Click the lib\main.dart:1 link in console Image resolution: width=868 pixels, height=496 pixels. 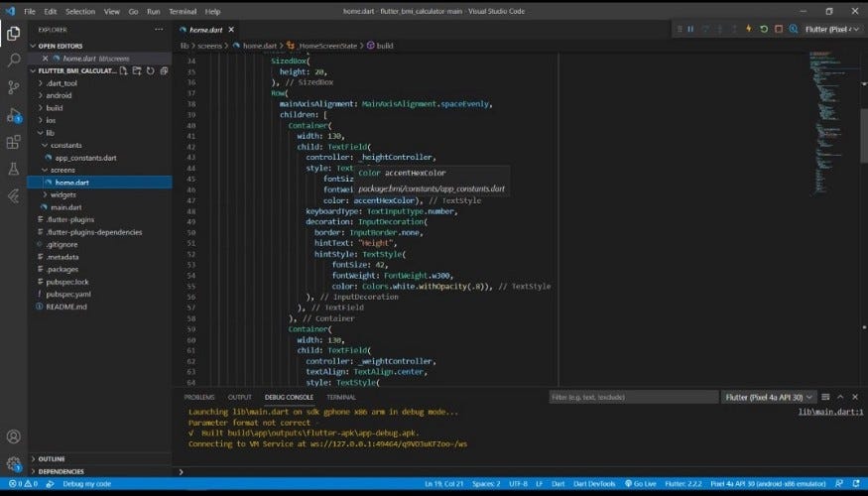[x=830, y=412]
